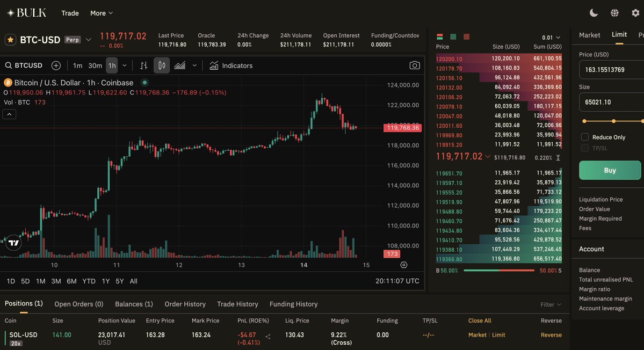This screenshot has height=350, width=644.
Task: Open timeframe dropdown next to 1h
Action: tap(125, 65)
